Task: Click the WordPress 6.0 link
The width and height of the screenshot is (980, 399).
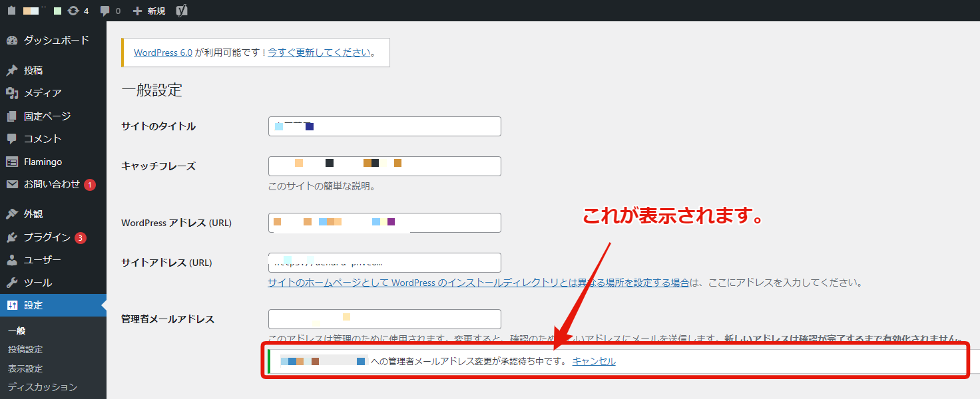Action: pos(163,53)
